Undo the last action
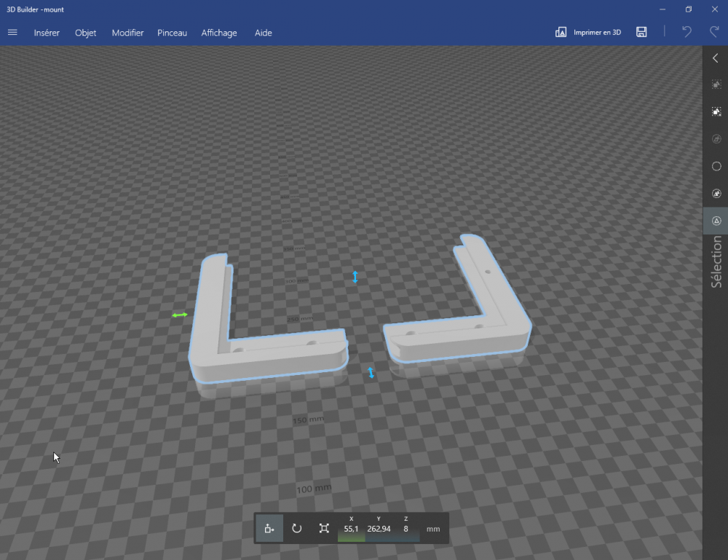The height and width of the screenshot is (560, 728). pyautogui.click(x=687, y=31)
